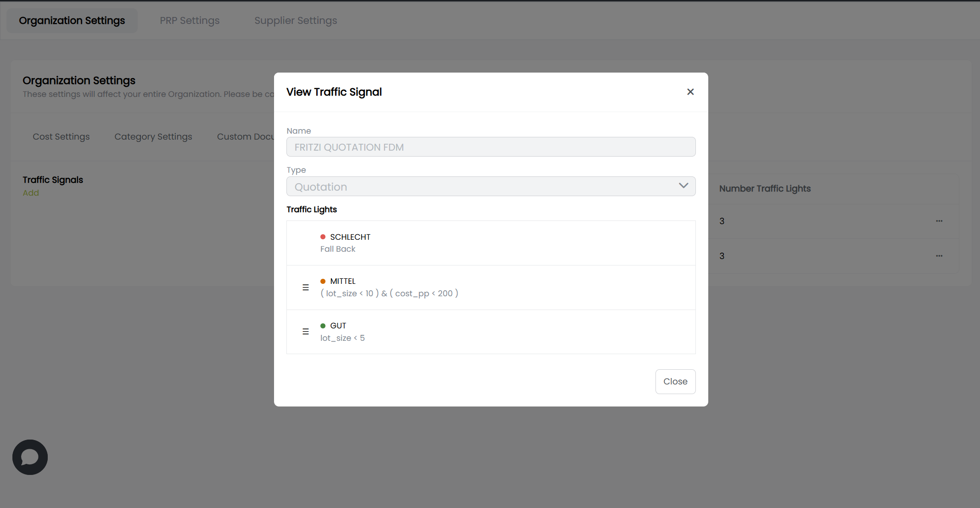Image resolution: width=980 pixels, height=508 pixels.
Task: Open Cost Settings sub-tab
Action: pos(61,137)
